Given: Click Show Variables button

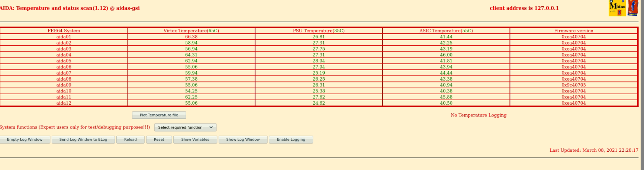Looking at the screenshot, I should pyautogui.click(x=195, y=140).
